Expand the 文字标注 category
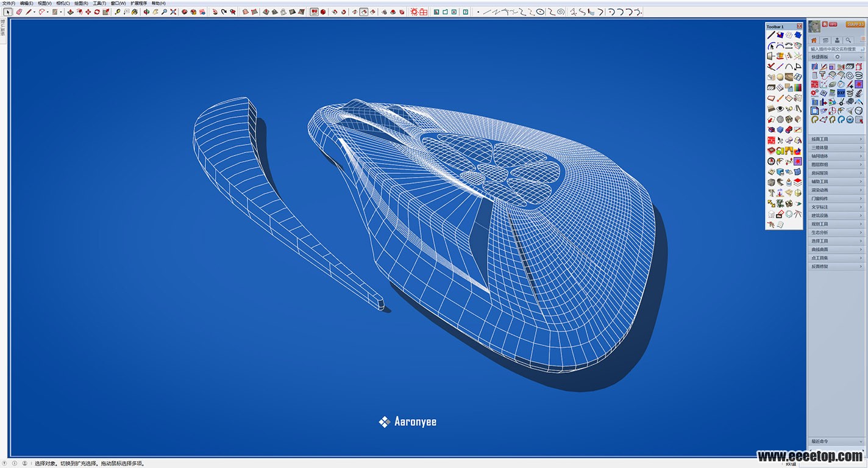The width and height of the screenshot is (868, 468). (x=836, y=207)
